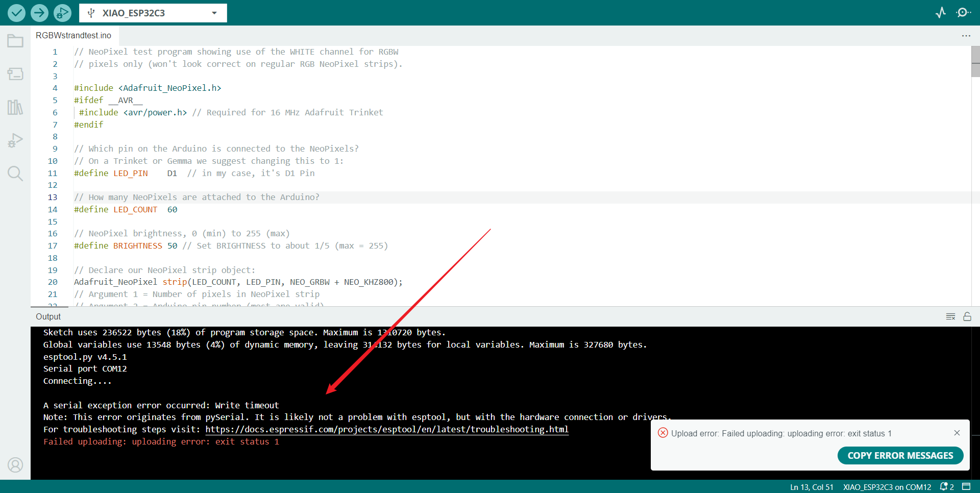Toggle the bottom panel icon in status bar

coord(966,486)
